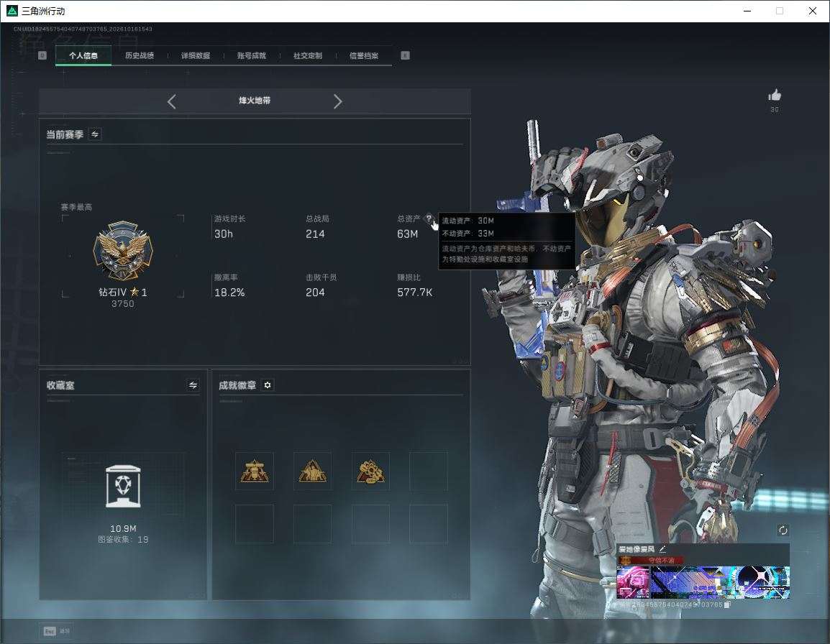The width and height of the screenshot is (830, 644).
Task: Close the 三角洲行动 window
Action: tap(813, 11)
